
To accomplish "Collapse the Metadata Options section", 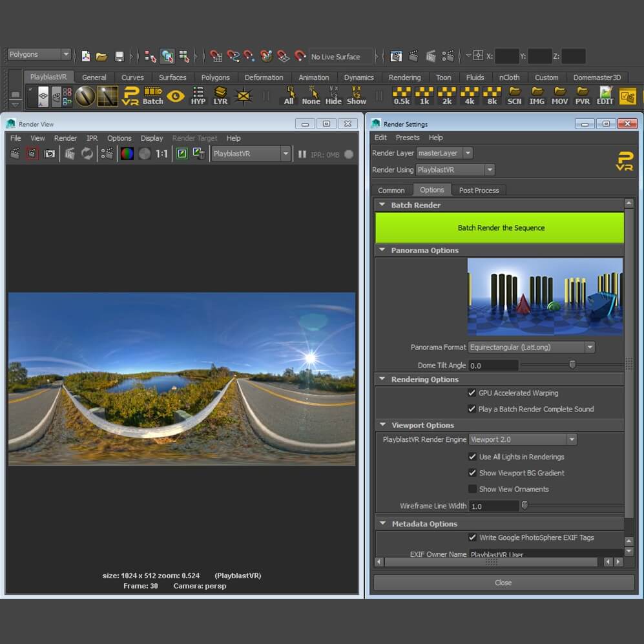I will [383, 523].
